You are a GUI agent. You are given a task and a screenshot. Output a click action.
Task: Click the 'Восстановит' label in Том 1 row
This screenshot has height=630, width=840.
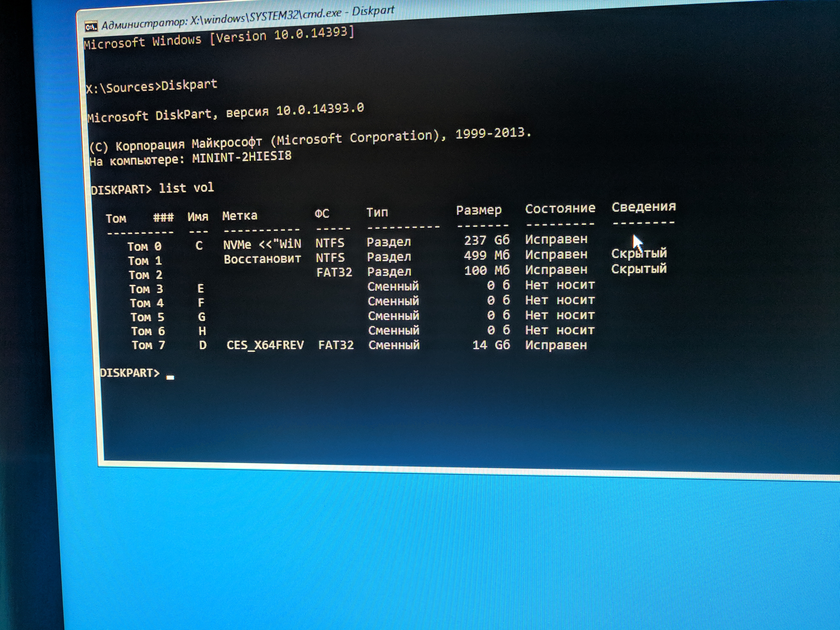pyautogui.click(x=262, y=259)
